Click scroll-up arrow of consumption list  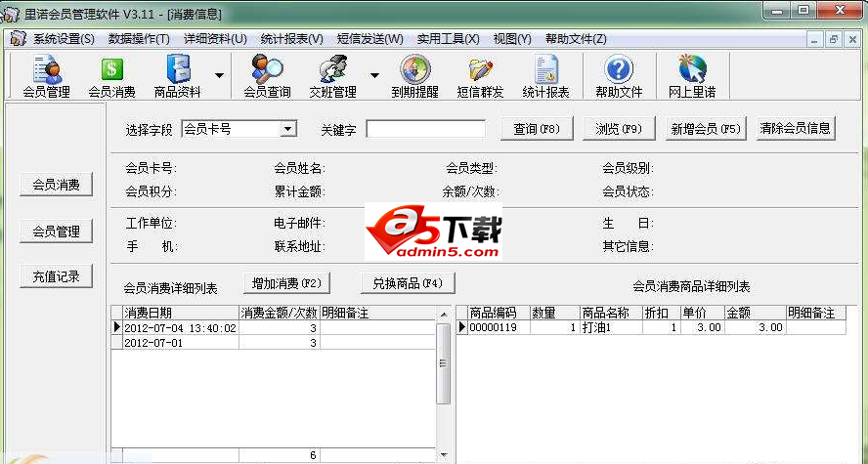[x=444, y=315]
